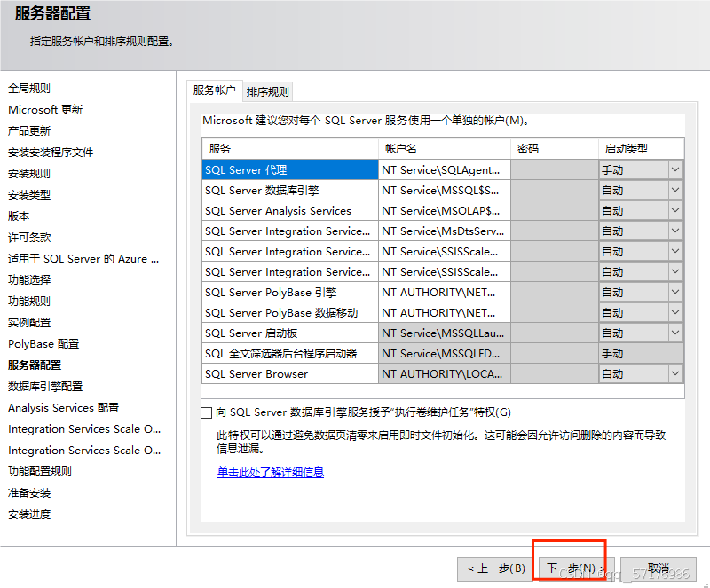
Task: Open startup type dropdown for SQL Server Browser
Action: pyautogui.click(x=675, y=373)
